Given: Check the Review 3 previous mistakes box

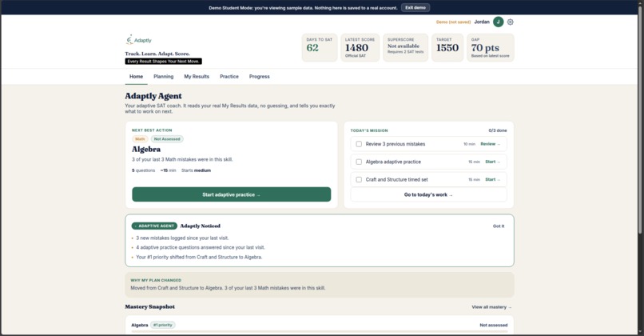Looking at the screenshot, I should tap(359, 144).
